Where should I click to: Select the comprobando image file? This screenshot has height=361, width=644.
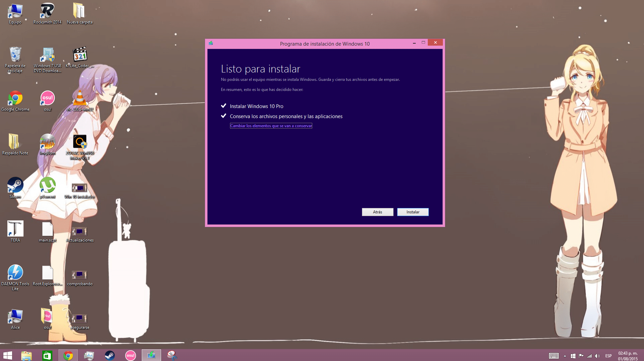click(x=80, y=278)
